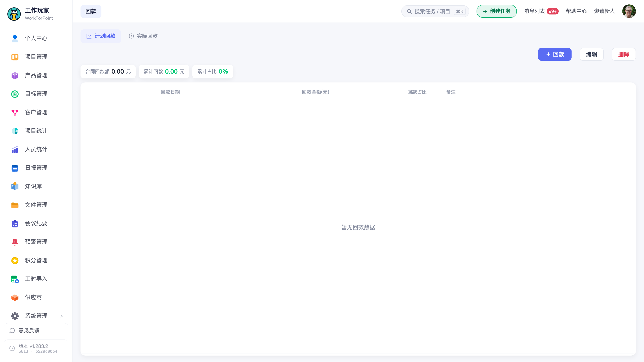Open the 项目统计 pie chart icon
Screen dimensions: 644x362
tap(15, 131)
